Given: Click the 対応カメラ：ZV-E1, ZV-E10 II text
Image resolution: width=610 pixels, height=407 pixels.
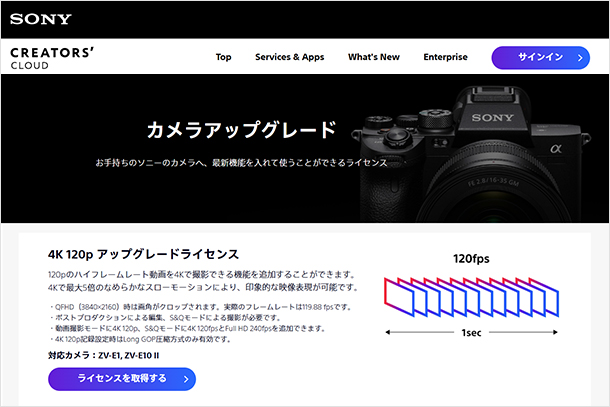Looking at the screenshot, I should point(103,356).
